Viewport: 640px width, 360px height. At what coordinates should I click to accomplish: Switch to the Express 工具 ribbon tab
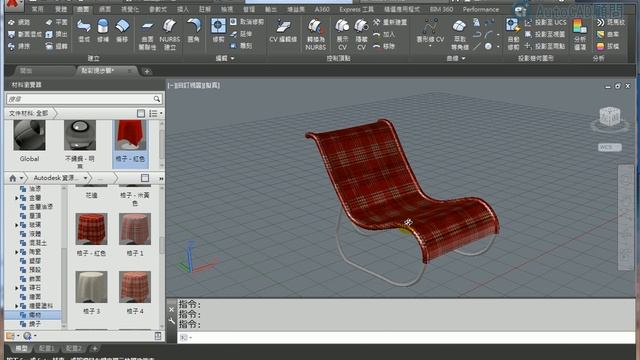point(356,9)
